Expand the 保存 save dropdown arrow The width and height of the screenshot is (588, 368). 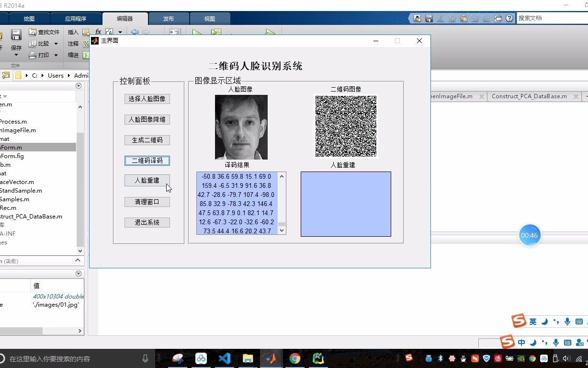(x=16, y=54)
